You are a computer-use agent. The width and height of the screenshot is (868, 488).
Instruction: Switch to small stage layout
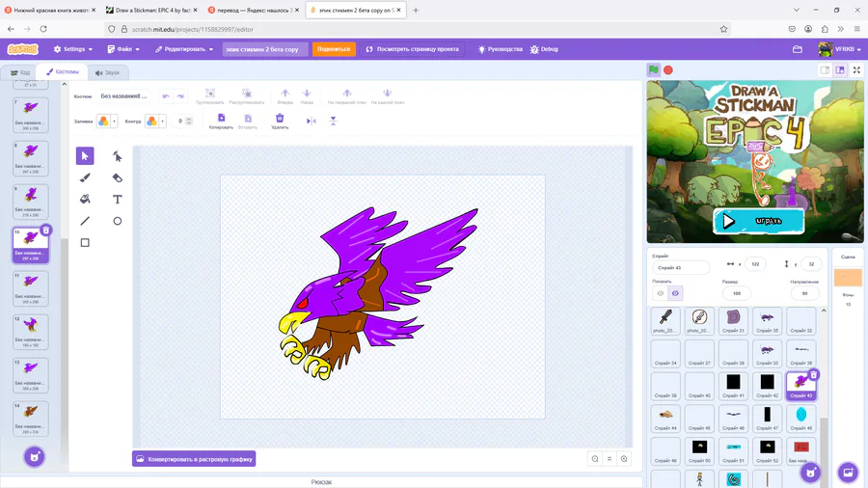click(825, 69)
